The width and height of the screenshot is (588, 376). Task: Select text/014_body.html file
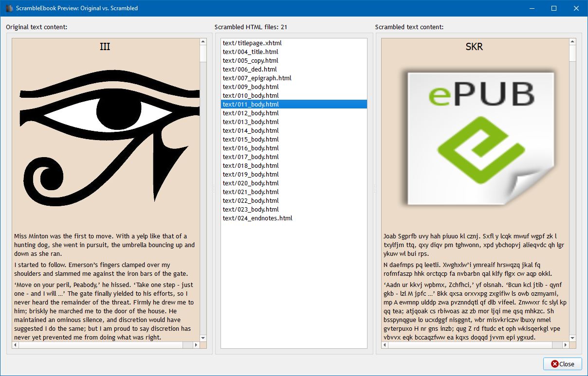pos(294,130)
